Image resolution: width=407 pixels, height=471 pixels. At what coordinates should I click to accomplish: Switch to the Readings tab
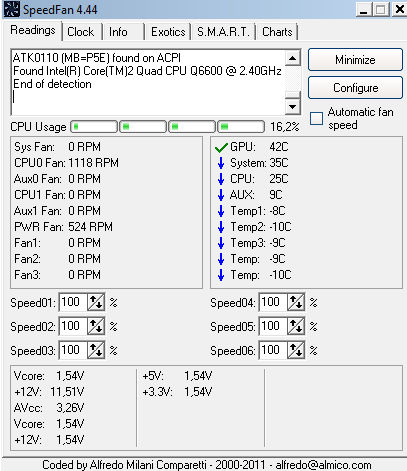coord(33,30)
